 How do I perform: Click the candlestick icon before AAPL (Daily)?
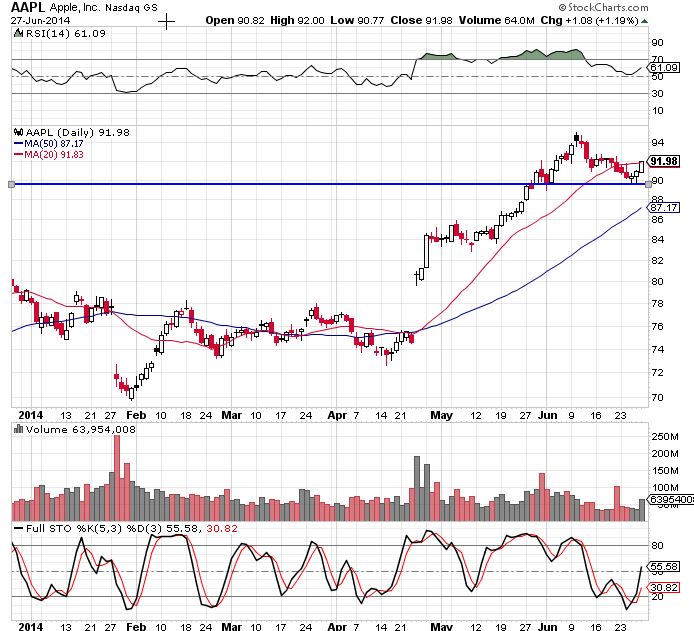point(19,132)
